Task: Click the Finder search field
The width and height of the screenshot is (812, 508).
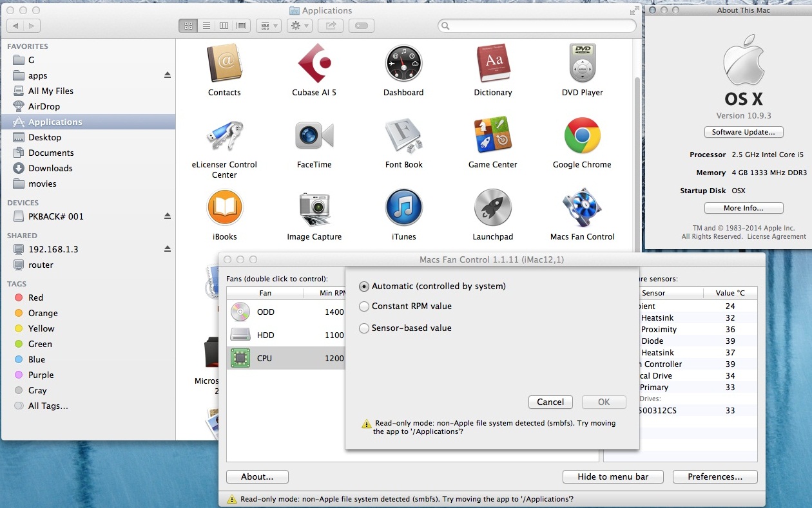Action: (537, 26)
